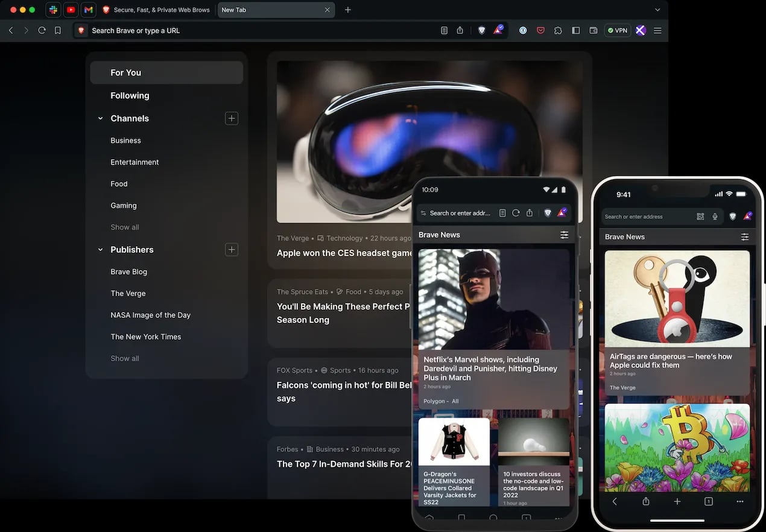This screenshot has height=532, width=766.
Task: Tap reader mode icon on Android phone
Action: [502, 213]
